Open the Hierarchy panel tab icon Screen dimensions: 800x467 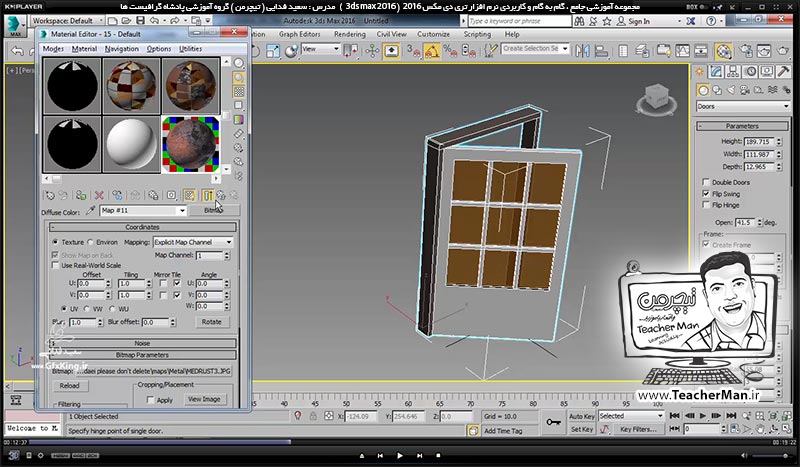pyautogui.click(x=733, y=72)
